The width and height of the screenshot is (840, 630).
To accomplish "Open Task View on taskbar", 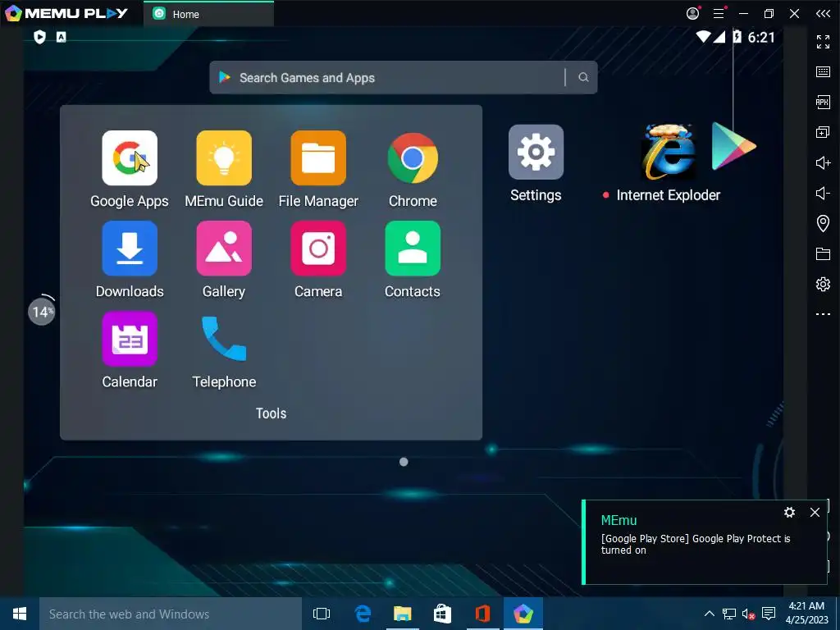I will click(322, 614).
